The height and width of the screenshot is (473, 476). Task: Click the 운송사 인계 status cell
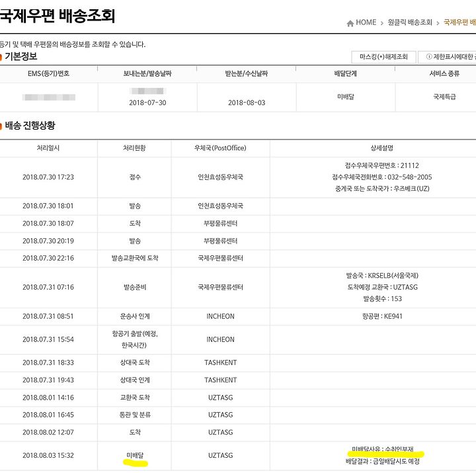coord(135,316)
